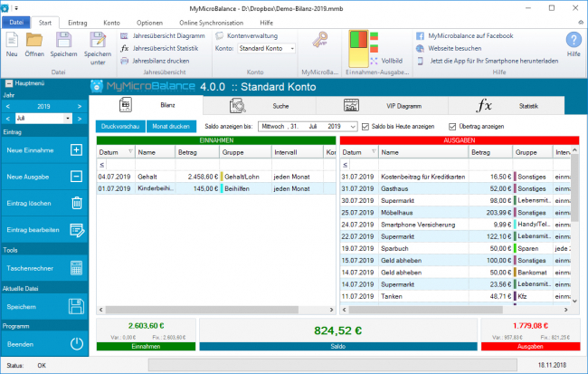Click the Druckvorschau button

point(119,126)
